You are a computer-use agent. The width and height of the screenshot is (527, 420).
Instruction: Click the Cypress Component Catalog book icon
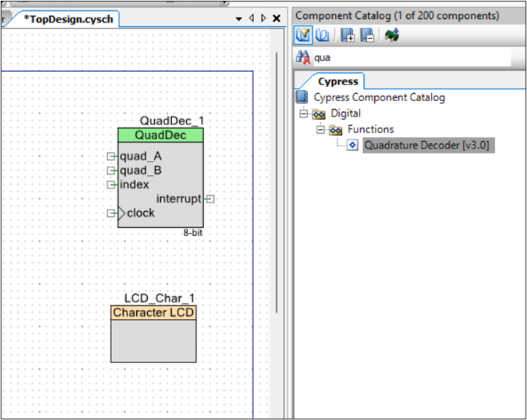pos(302,97)
